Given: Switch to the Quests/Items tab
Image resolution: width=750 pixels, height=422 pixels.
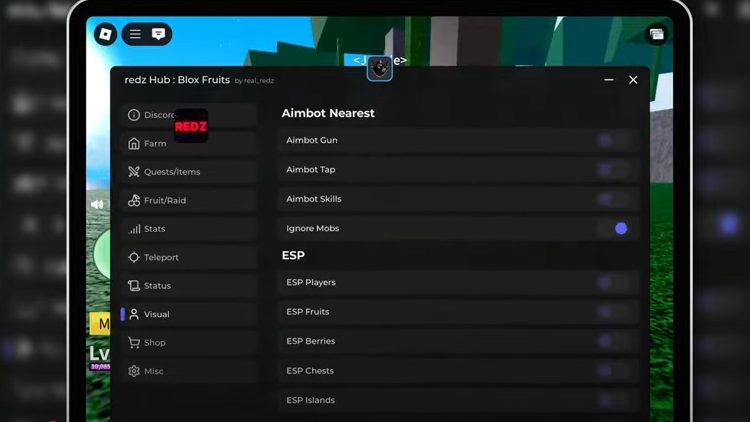Looking at the screenshot, I should pos(189,172).
